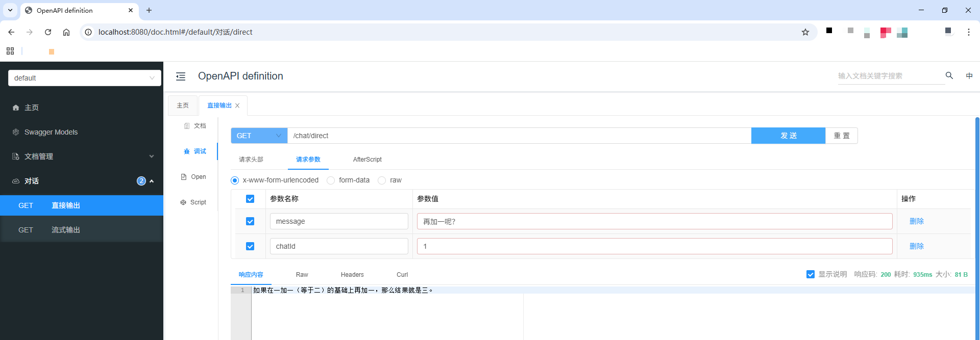Switch to the 请求头部 tab

(x=251, y=160)
